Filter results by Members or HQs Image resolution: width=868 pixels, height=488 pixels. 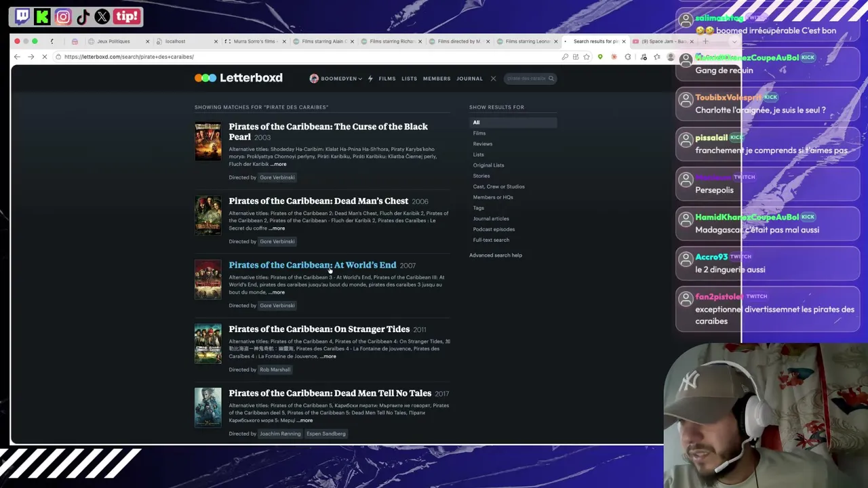point(493,197)
